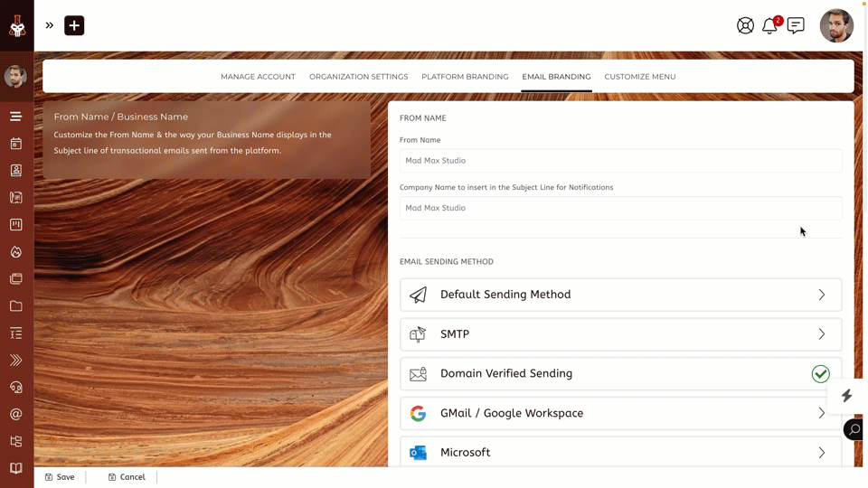The height and width of the screenshot is (488, 868).
Task: Open the @ email icon in sidebar
Action: (16, 415)
